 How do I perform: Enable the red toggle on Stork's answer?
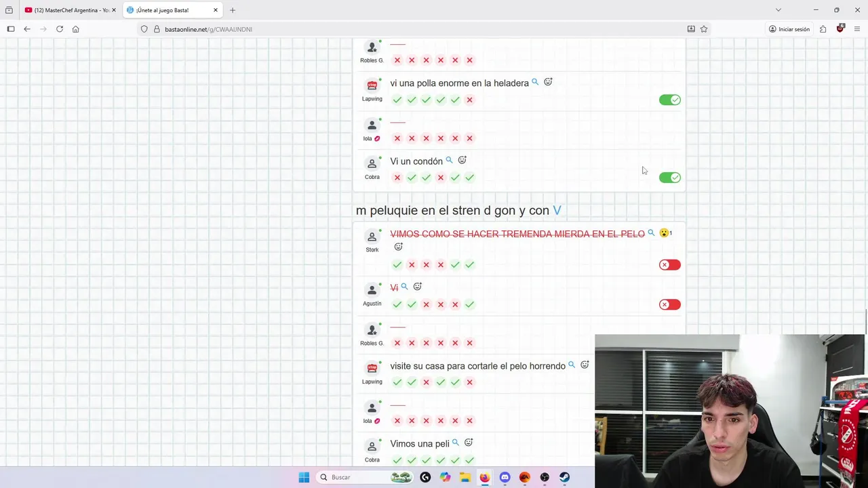coord(670,265)
